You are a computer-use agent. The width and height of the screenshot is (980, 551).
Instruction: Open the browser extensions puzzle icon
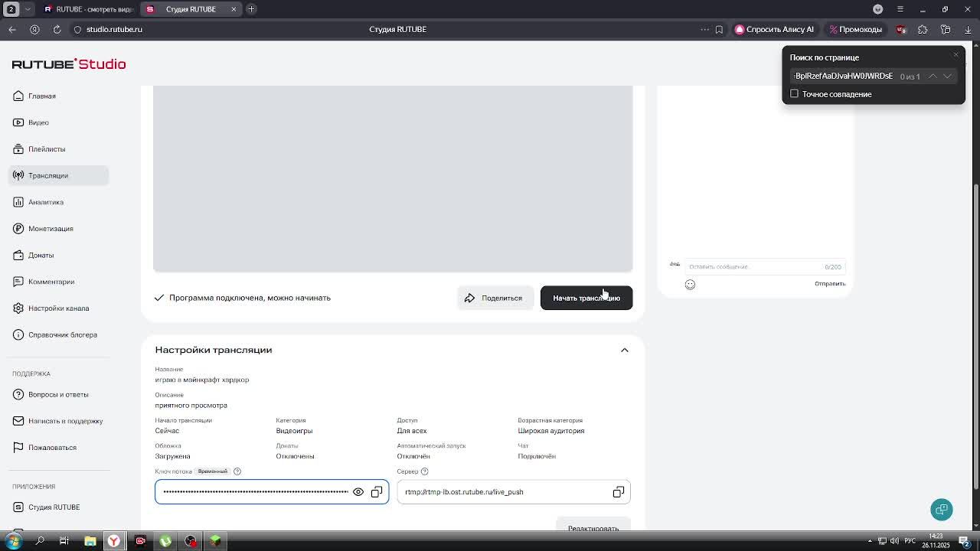(x=923, y=29)
